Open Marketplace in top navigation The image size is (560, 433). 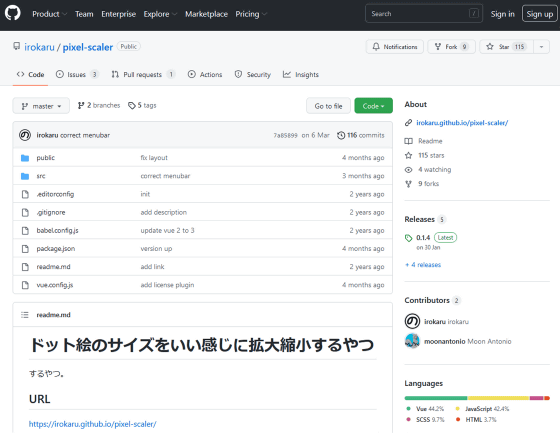coord(206,14)
